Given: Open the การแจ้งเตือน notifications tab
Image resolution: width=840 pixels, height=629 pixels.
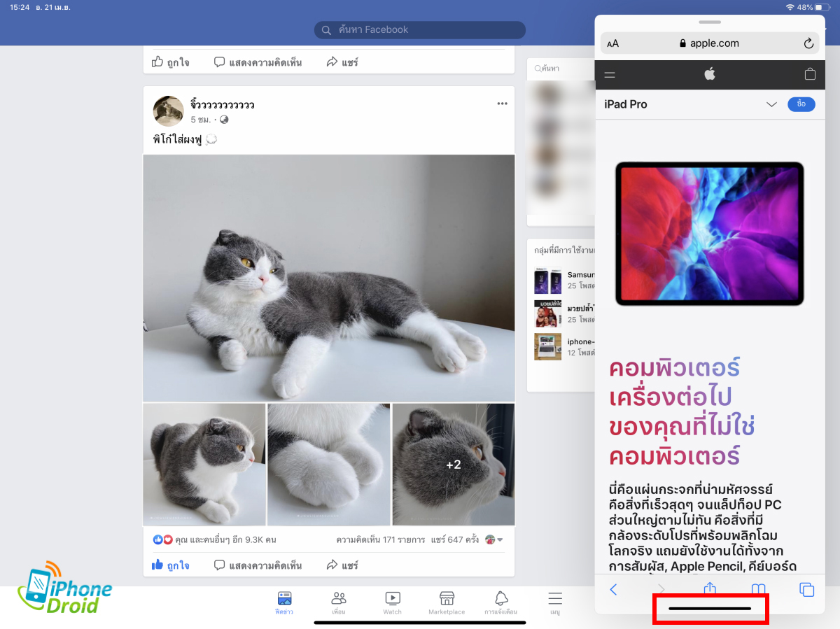Looking at the screenshot, I should coord(501,602).
